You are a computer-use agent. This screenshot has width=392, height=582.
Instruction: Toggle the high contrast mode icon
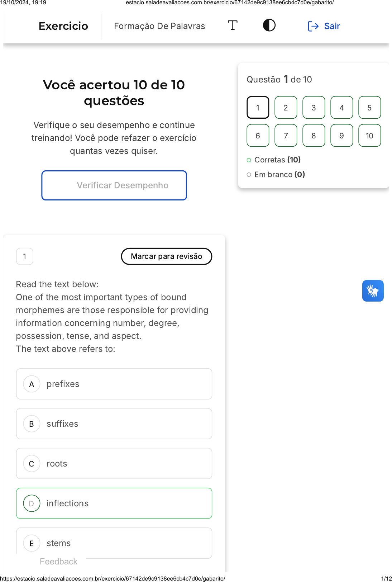click(269, 25)
